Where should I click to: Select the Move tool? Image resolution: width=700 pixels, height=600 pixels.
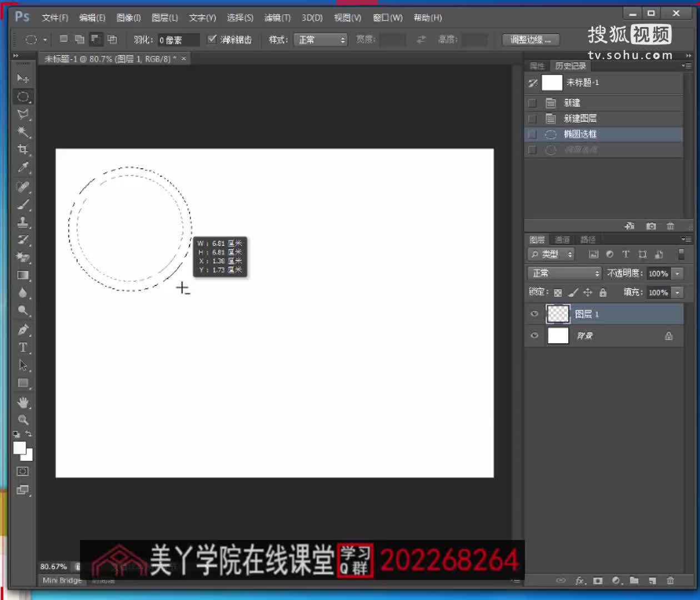23,78
